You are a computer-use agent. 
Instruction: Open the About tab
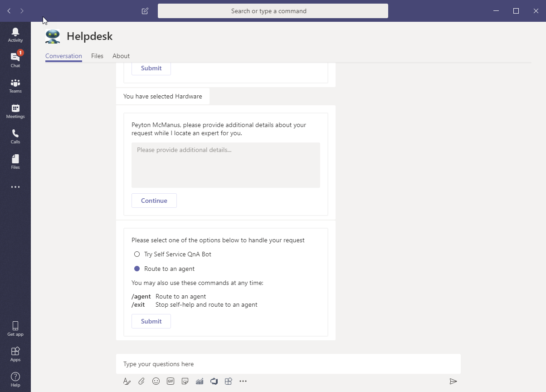121,56
